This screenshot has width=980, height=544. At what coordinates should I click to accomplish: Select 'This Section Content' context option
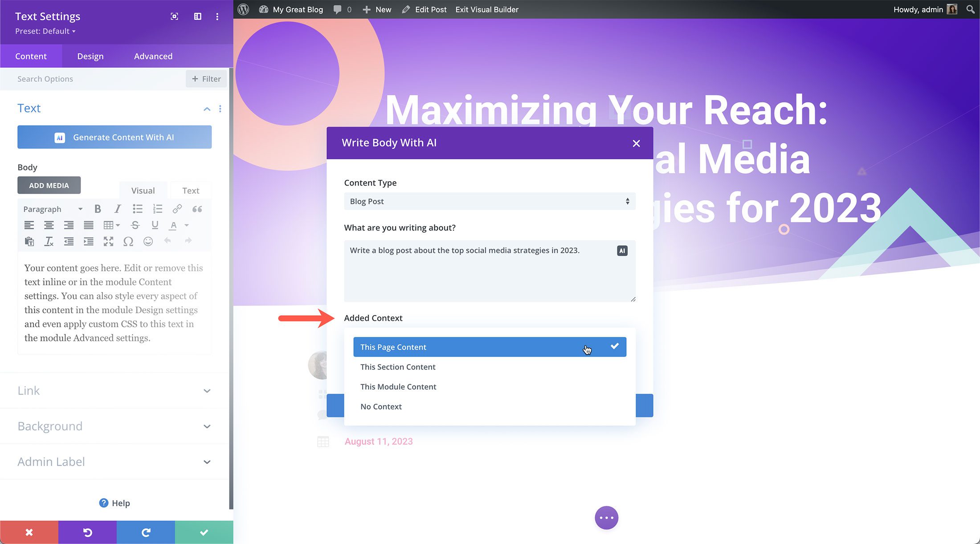(489, 366)
